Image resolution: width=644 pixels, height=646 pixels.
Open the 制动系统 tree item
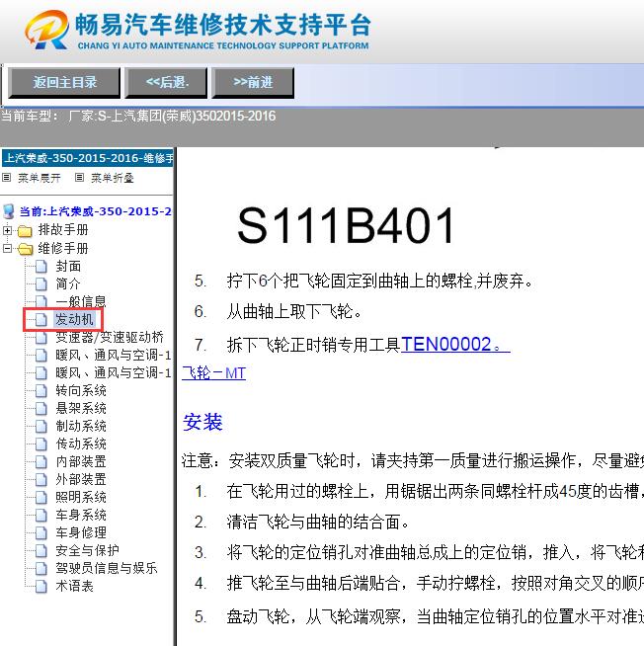tap(81, 426)
